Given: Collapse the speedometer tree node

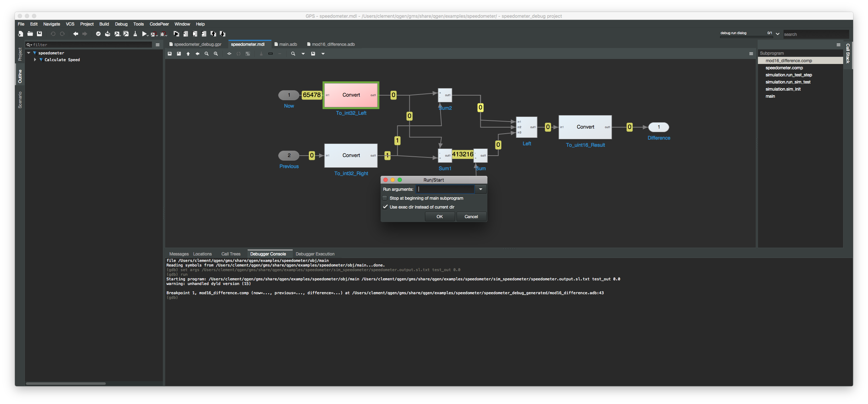Looking at the screenshot, I should click(x=29, y=53).
